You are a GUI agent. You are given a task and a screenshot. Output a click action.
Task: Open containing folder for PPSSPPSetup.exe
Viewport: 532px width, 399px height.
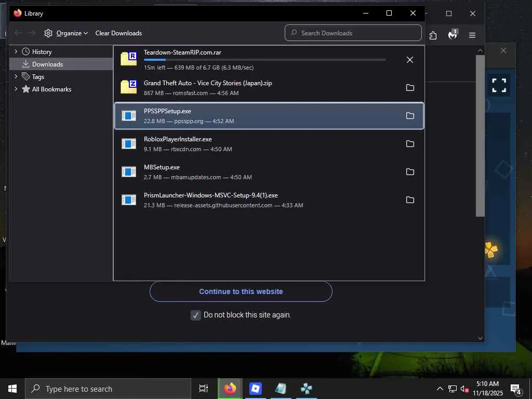tap(410, 116)
